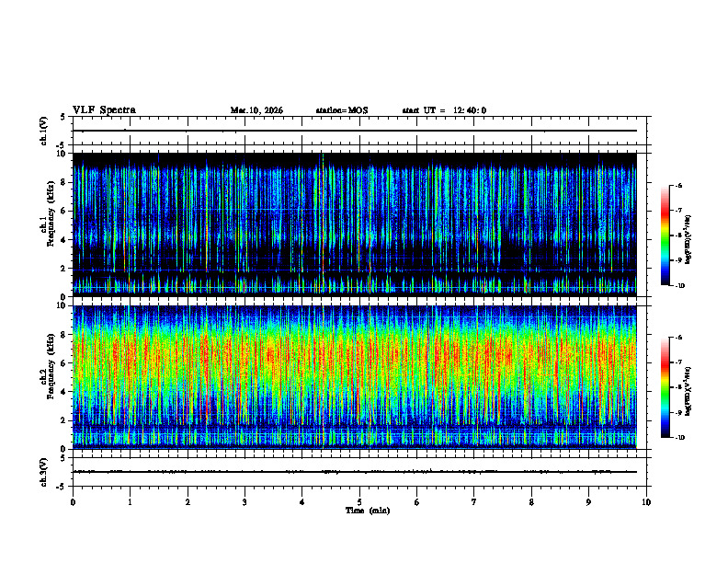Viewport: 728px width, 563px height.
Task: Click the ch.3 voltage waveform trace
Action: 355,472
